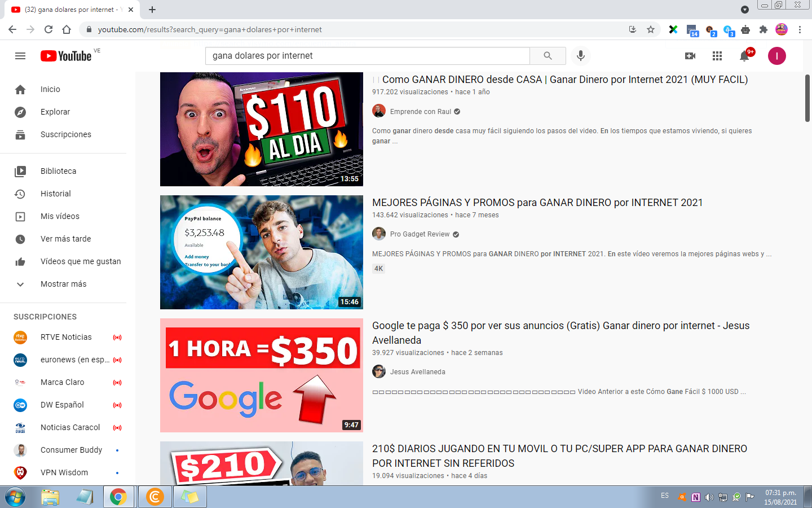Open the create video camera icon
Screen dimensions: 812x508
[690, 56]
